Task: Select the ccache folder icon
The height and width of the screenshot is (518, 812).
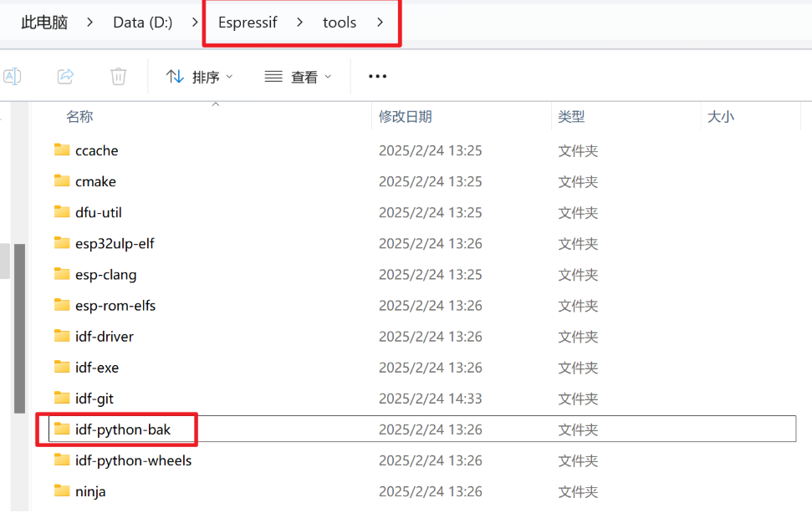Action: click(62, 150)
